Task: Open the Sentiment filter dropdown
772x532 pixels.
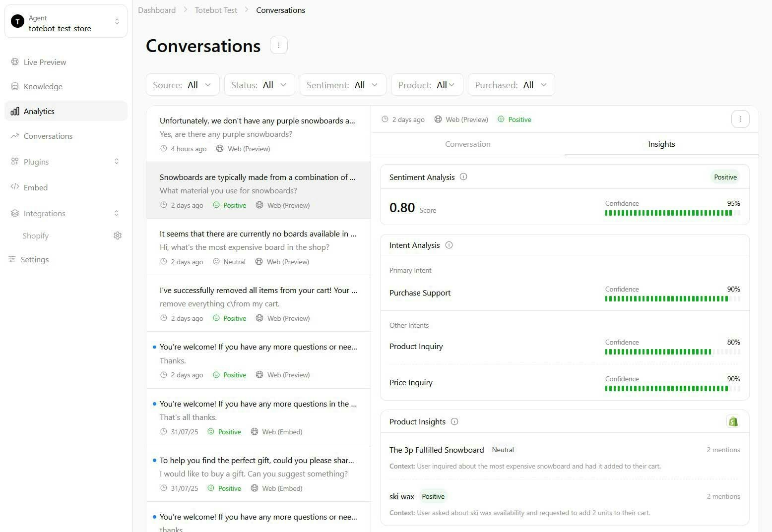Action: coord(342,84)
